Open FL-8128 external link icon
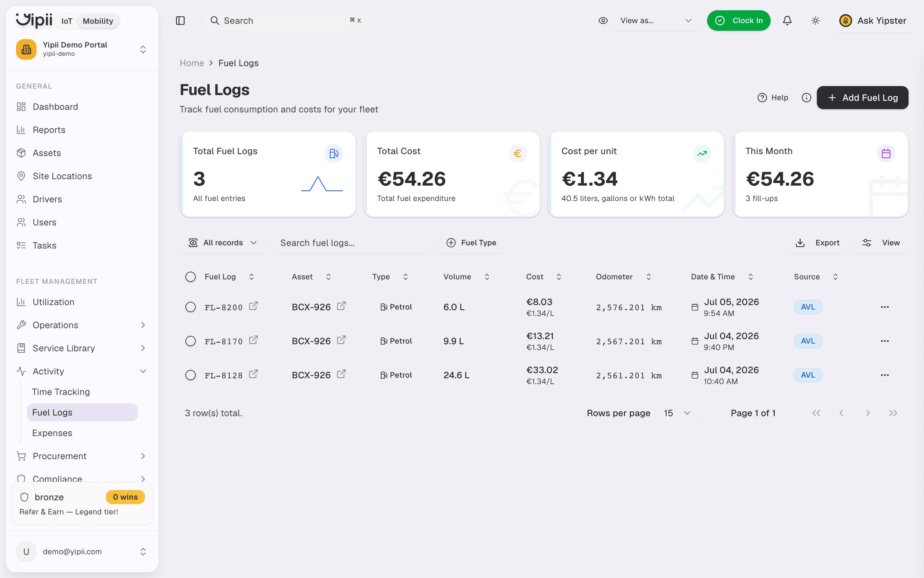Screen dimensions: 924x578 [253, 374]
